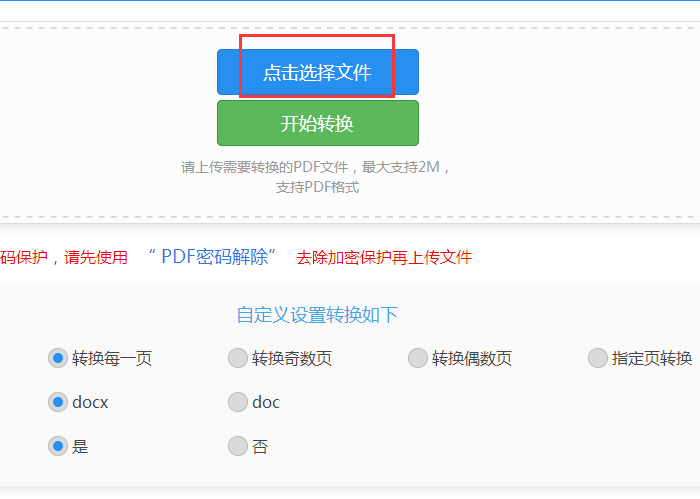Start conversion with the green 开始转换 button
This screenshot has height=499, width=700.
point(317,123)
